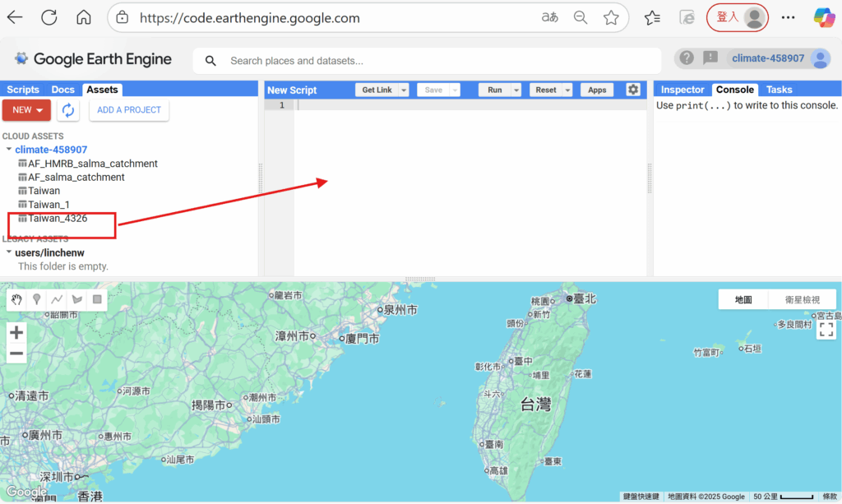Click the 鍵盤快速鍵 keyboard shortcuts link
Viewport: 842px width, 504px height.
pos(641,497)
